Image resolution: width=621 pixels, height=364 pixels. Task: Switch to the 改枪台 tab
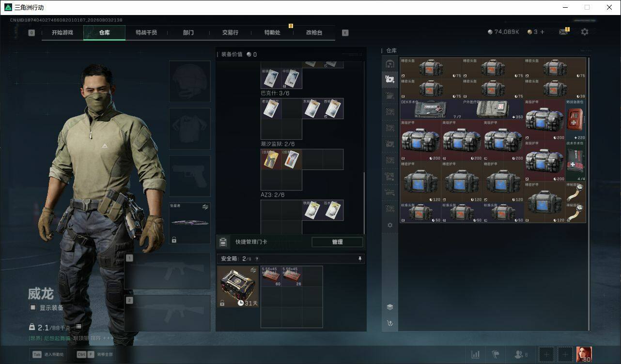tap(314, 32)
